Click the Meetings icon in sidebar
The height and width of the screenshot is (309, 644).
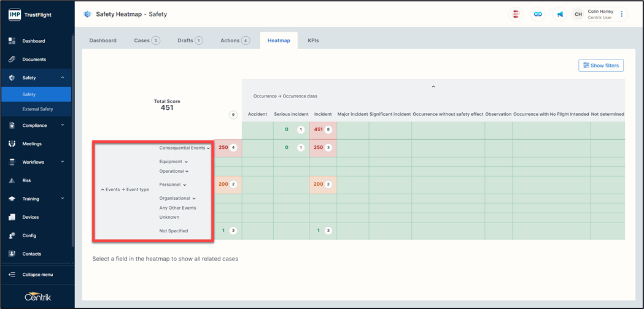pyautogui.click(x=12, y=143)
